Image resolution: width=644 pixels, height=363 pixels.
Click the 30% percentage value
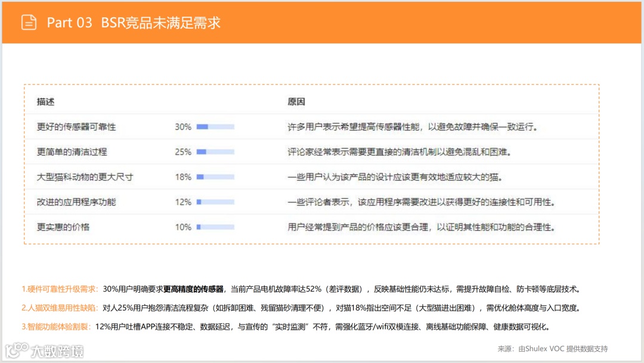tap(183, 127)
